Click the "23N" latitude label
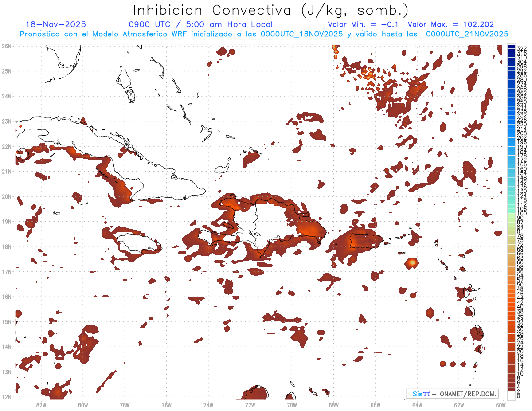532x411 pixels. (x=7, y=121)
